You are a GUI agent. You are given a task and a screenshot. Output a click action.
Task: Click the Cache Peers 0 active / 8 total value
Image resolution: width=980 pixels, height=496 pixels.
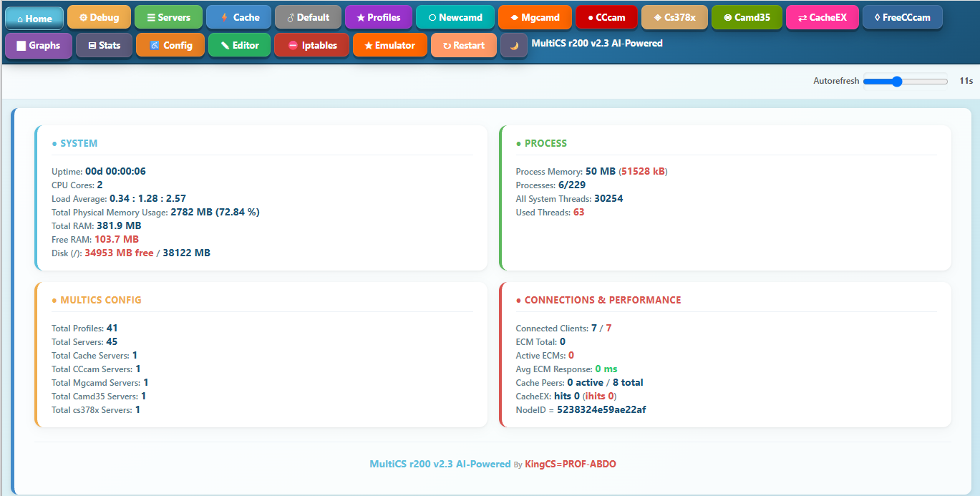(606, 382)
